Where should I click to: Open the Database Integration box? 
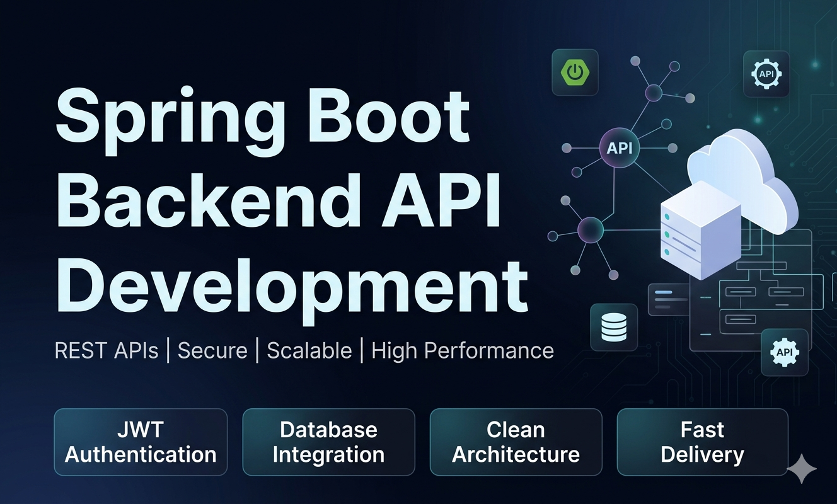(328, 442)
